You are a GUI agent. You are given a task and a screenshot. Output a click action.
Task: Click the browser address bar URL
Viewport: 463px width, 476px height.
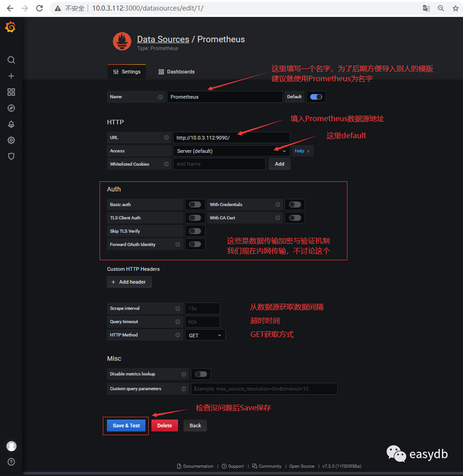(x=148, y=8)
